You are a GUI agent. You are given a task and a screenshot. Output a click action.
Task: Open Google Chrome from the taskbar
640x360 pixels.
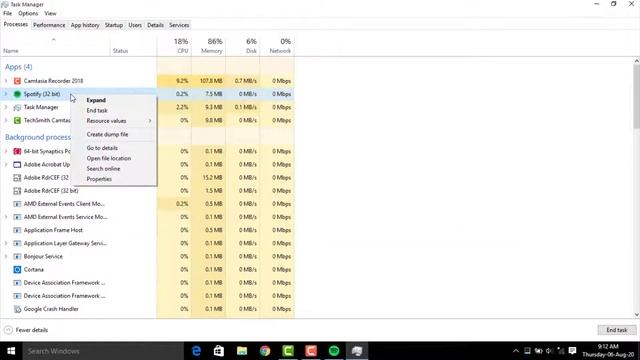pyautogui.click(x=265, y=351)
